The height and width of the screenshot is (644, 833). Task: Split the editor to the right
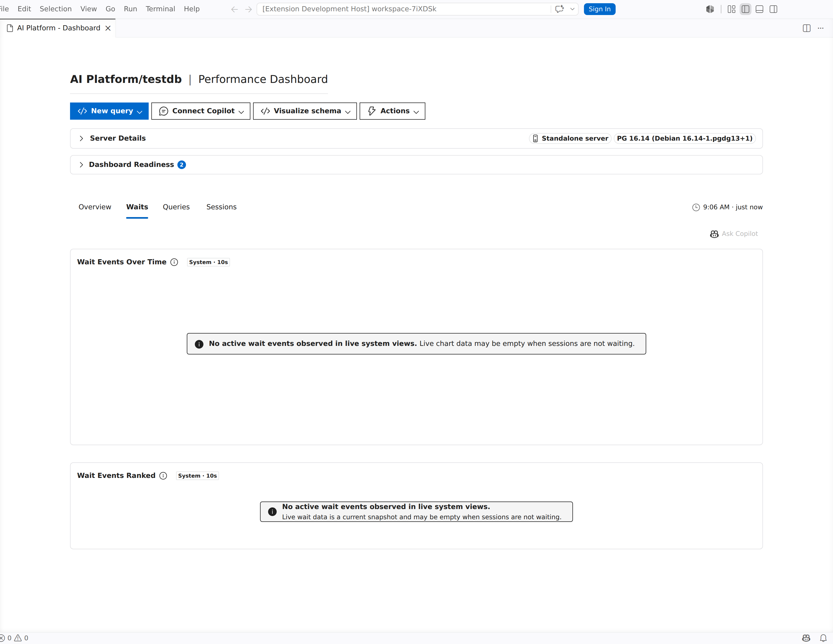[806, 28]
